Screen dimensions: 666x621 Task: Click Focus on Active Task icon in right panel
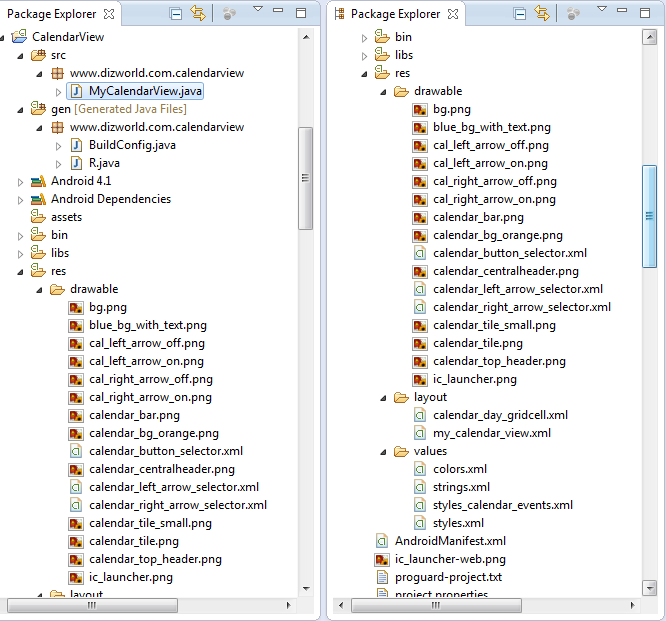(x=573, y=14)
